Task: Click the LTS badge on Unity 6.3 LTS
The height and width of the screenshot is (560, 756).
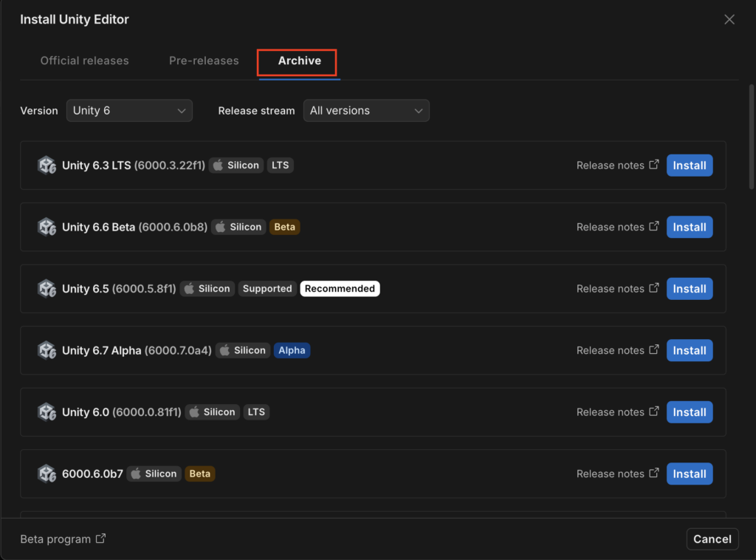Action: [x=280, y=165]
